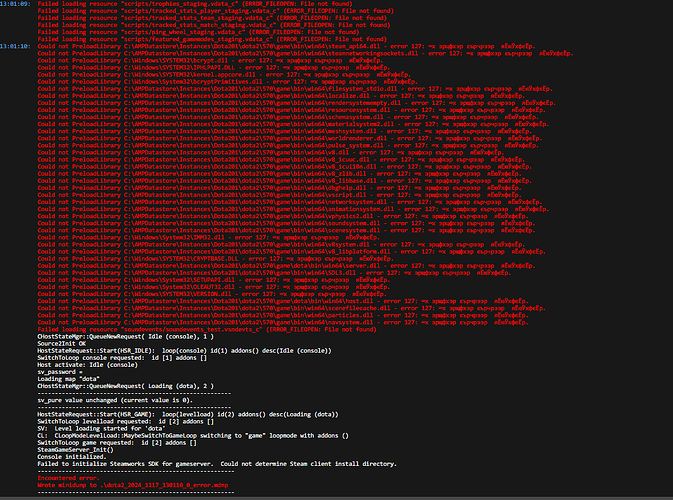The height and width of the screenshot is (500, 673).
Task: Click the particles.dll error line
Action: pos(283,315)
